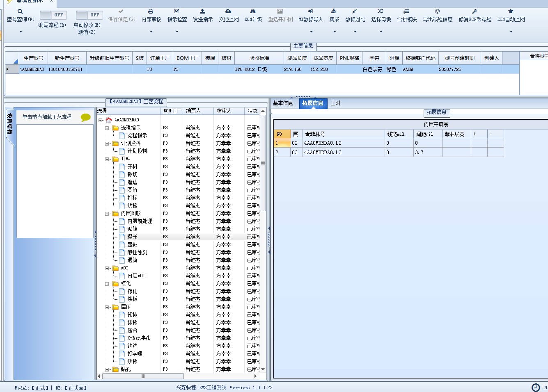This screenshot has height=392, width=548.
Task: Click 间距mil value 3.7 cell
Action: click(x=428, y=153)
